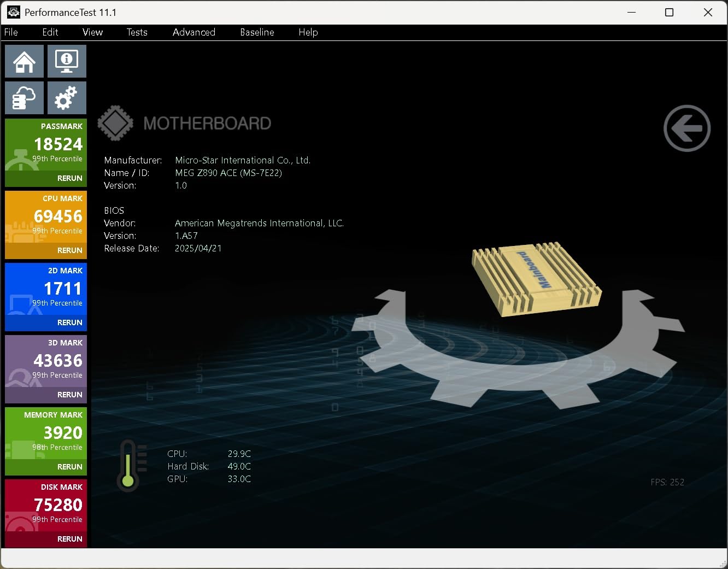This screenshot has height=569, width=728.
Task: Minimize the PerformanceTest window
Action: 632,12
